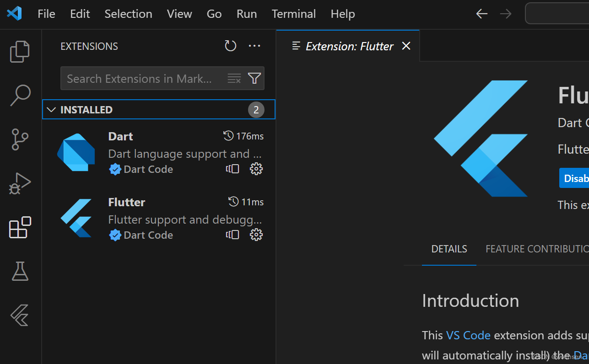Open the Help menu

click(x=343, y=14)
